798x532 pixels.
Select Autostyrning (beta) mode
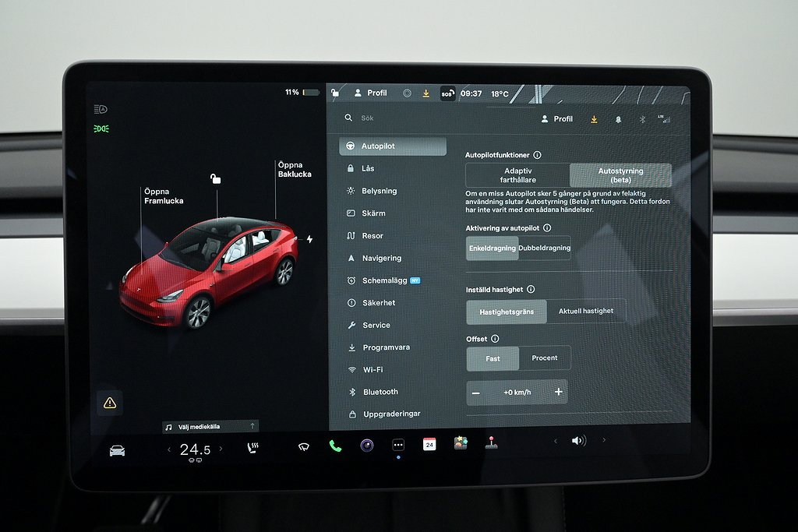(620, 175)
